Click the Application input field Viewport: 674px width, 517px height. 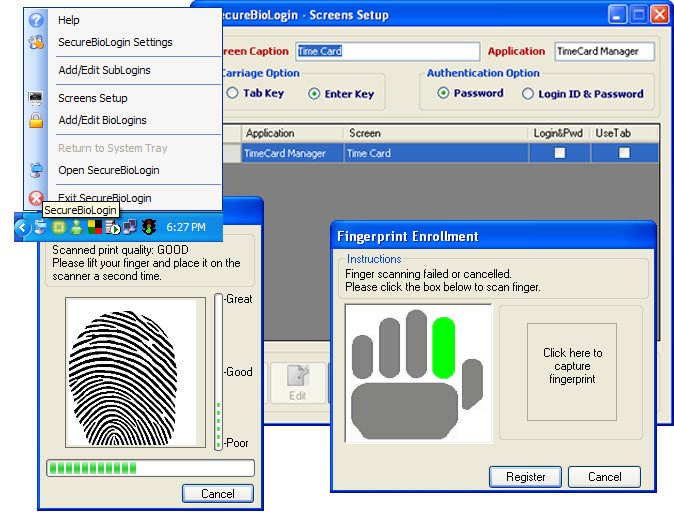point(605,51)
